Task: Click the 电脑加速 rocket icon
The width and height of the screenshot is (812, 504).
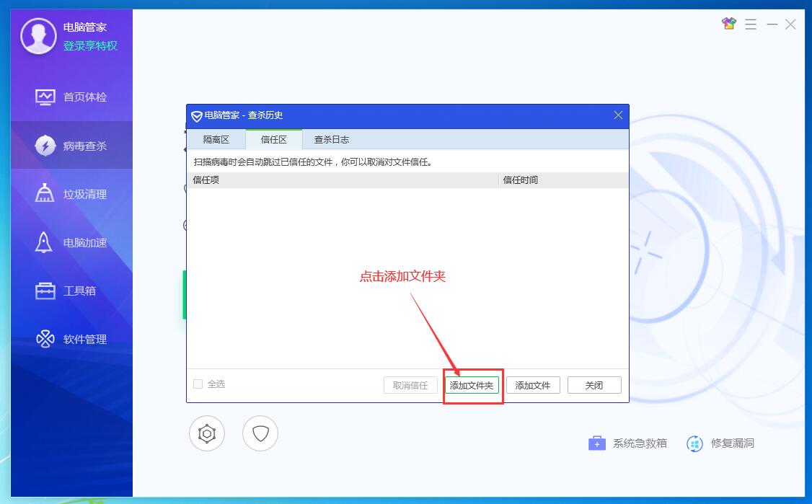Action: pos(43,242)
